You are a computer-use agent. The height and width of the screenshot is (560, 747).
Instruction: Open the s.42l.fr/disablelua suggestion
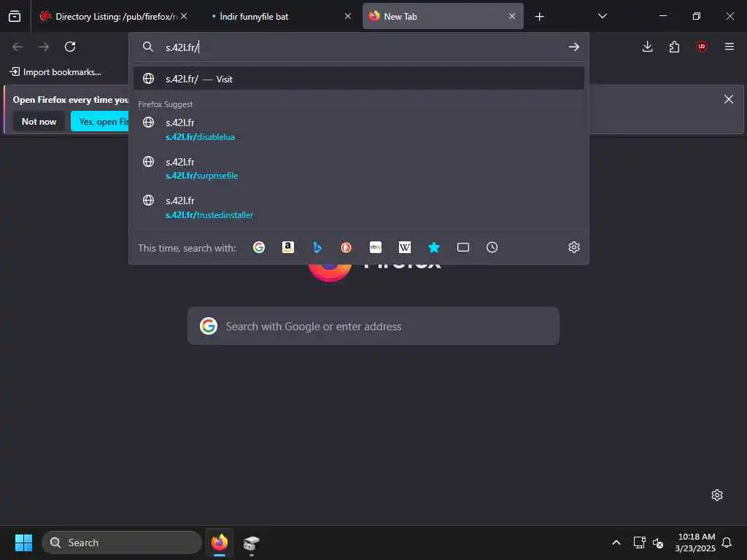tap(359, 130)
